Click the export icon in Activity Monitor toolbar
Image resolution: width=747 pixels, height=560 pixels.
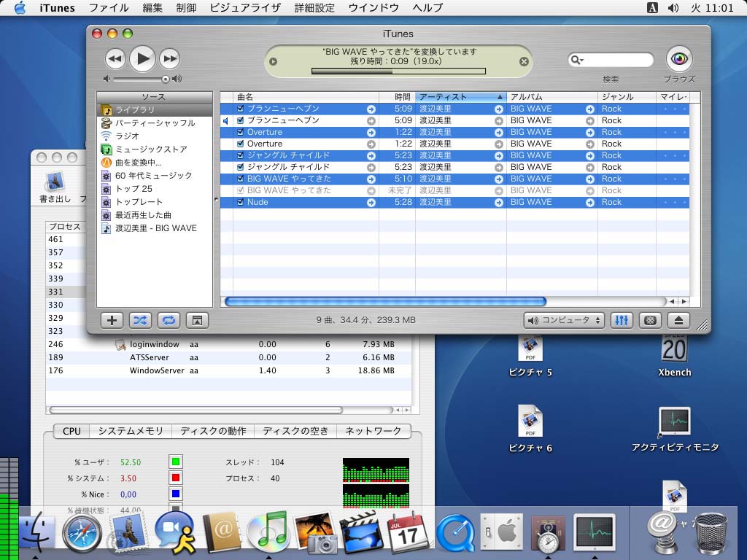point(55,181)
